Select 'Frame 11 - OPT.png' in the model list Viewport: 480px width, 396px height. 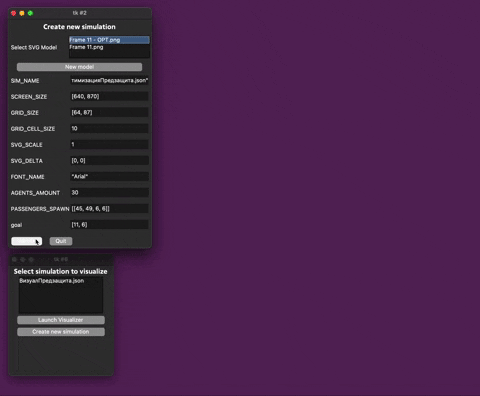coord(109,40)
